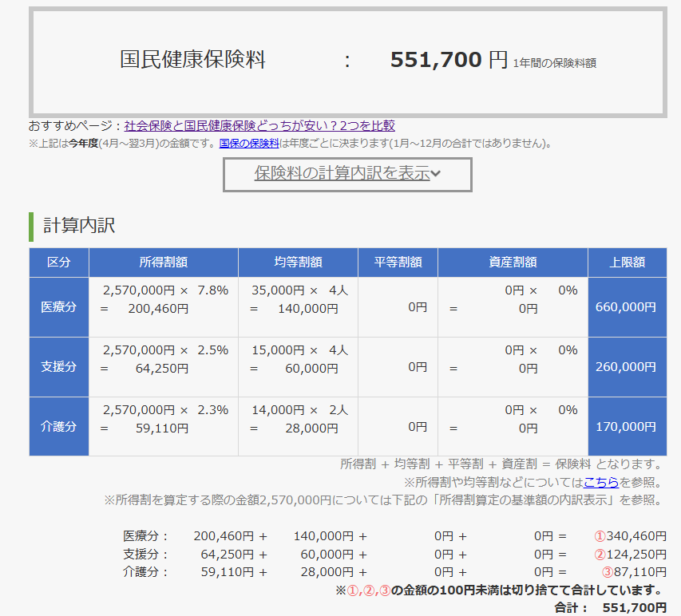Click the 国民健康保険料 heading text

tap(192, 60)
